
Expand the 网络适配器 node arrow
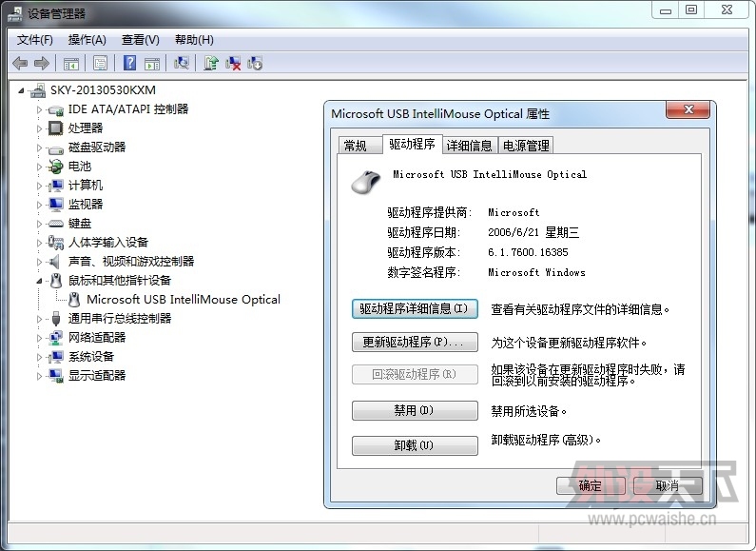coord(40,338)
